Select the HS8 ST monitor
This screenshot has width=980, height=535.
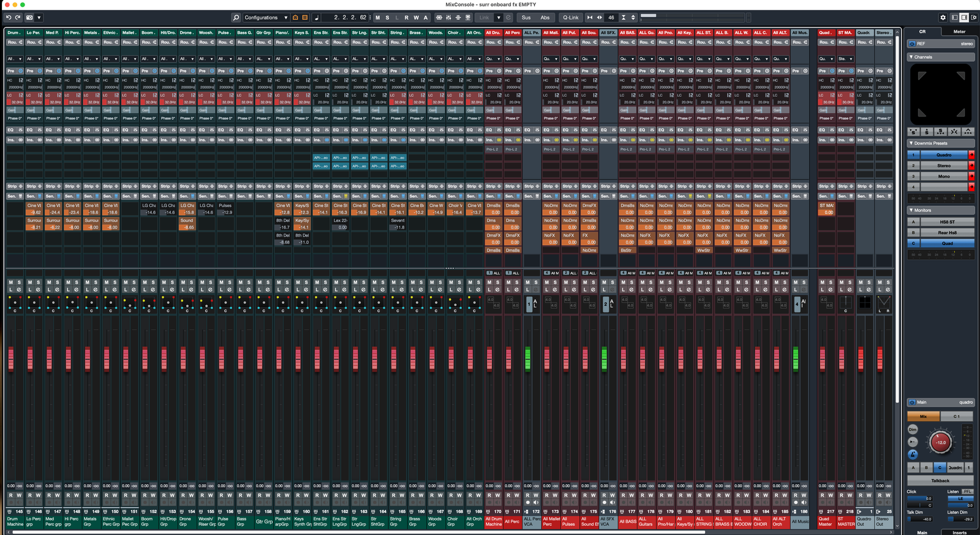coord(947,222)
